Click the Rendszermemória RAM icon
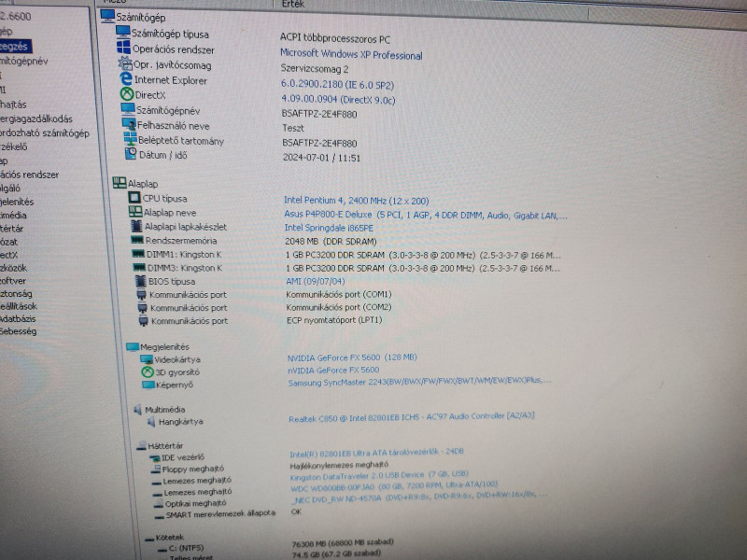 pos(137,240)
